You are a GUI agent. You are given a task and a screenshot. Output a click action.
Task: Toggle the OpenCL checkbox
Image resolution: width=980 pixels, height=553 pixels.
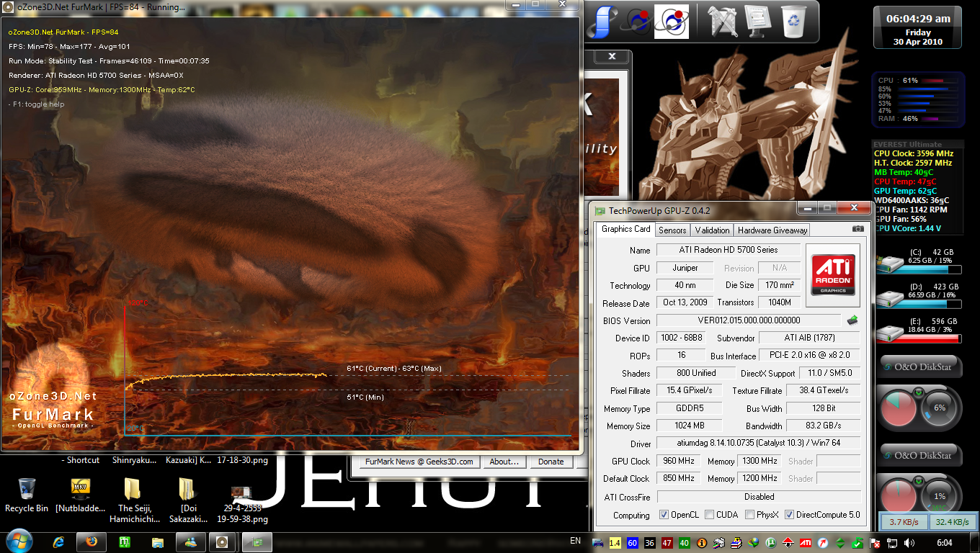(664, 515)
